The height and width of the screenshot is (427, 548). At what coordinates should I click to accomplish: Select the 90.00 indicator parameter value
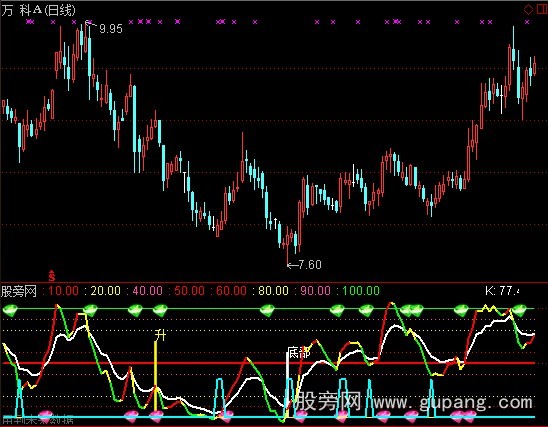(x=315, y=291)
